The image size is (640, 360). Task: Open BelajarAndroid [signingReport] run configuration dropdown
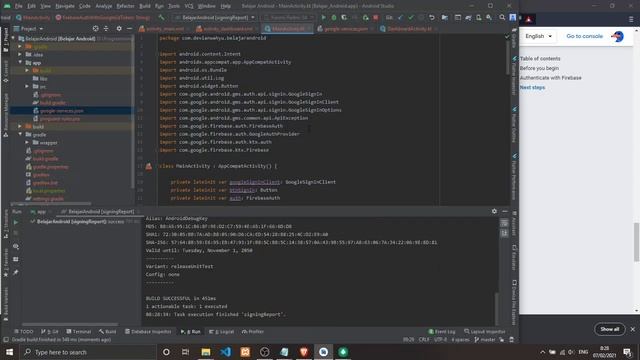(215, 18)
